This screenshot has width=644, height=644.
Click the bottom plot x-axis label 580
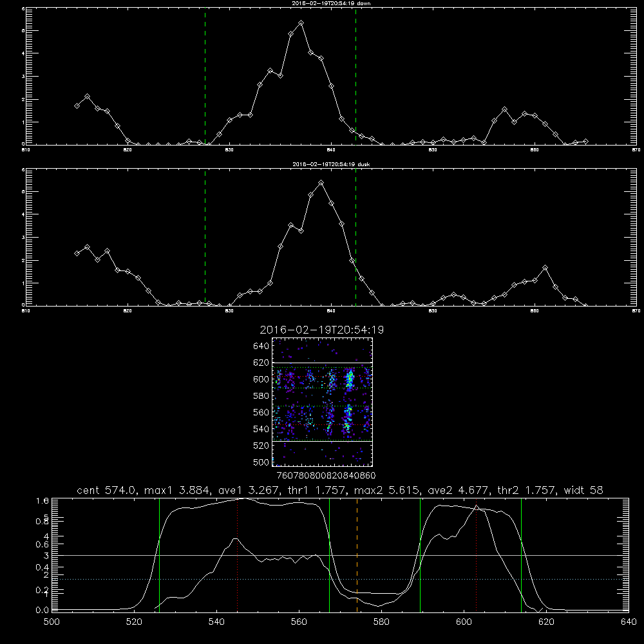pyautogui.click(x=381, y=622)
